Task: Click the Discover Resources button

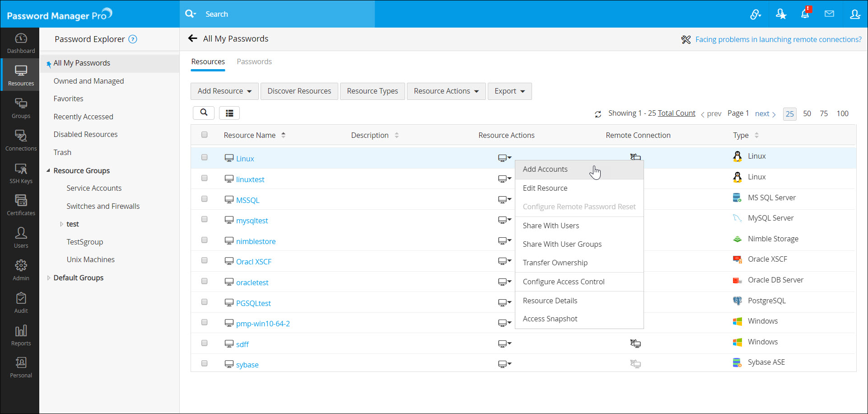Action: 299,91
